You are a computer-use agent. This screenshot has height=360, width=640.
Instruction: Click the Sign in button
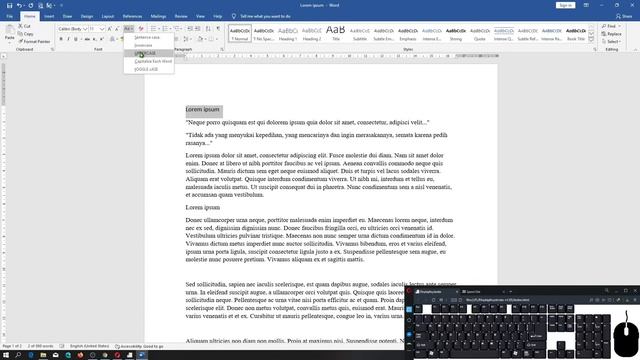pyautogui.click(x=565, y=5)
